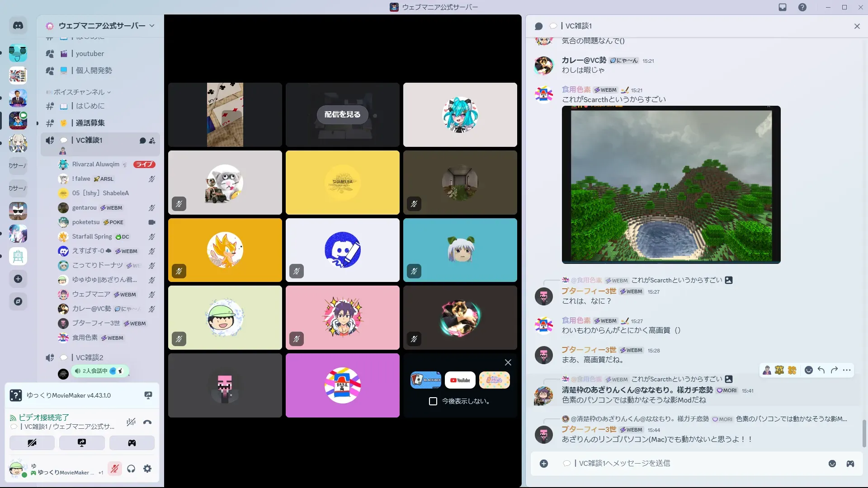Toggle camera on with video button
This screenshot has width=868, height=488.
(x=32, y=443)
